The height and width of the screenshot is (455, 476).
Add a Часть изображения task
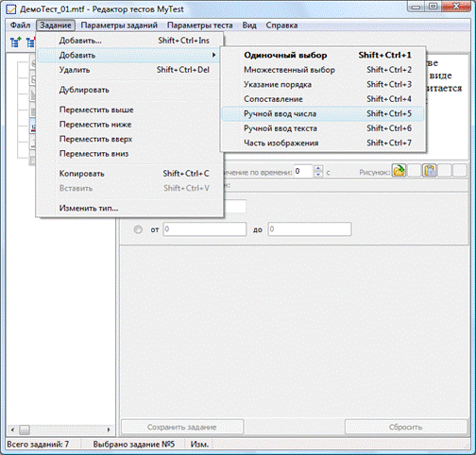(x=323, y=143)
